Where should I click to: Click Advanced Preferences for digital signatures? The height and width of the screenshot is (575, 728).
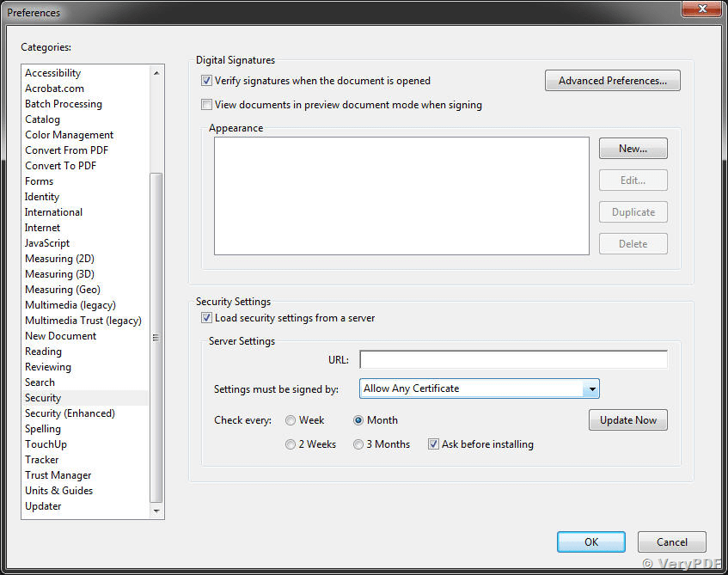612,80
